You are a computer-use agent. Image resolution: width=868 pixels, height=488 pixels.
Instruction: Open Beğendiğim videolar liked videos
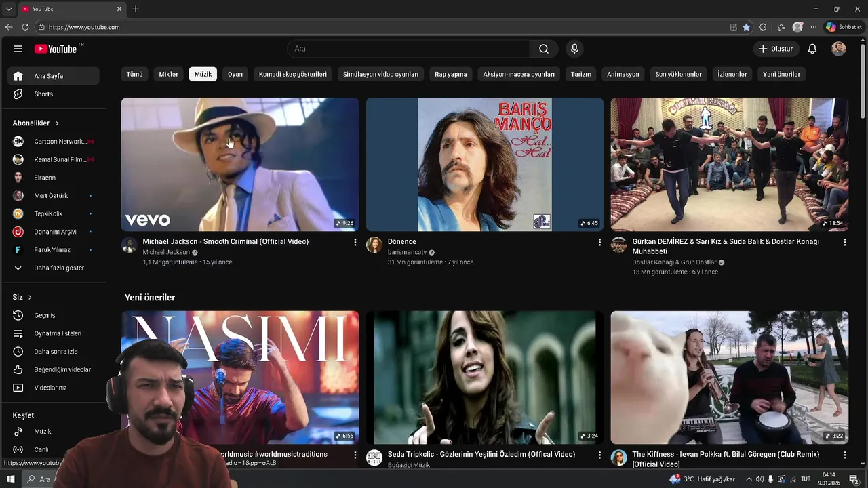(53, 370)
